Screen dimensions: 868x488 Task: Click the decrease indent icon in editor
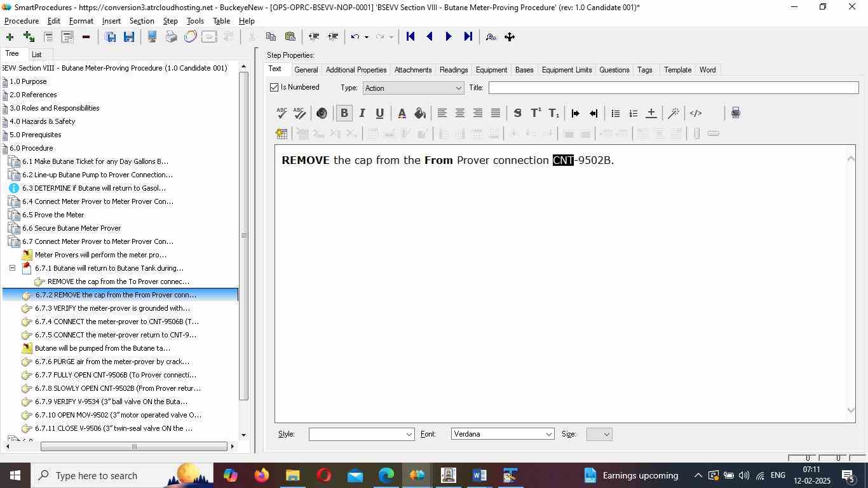[593, 113]
